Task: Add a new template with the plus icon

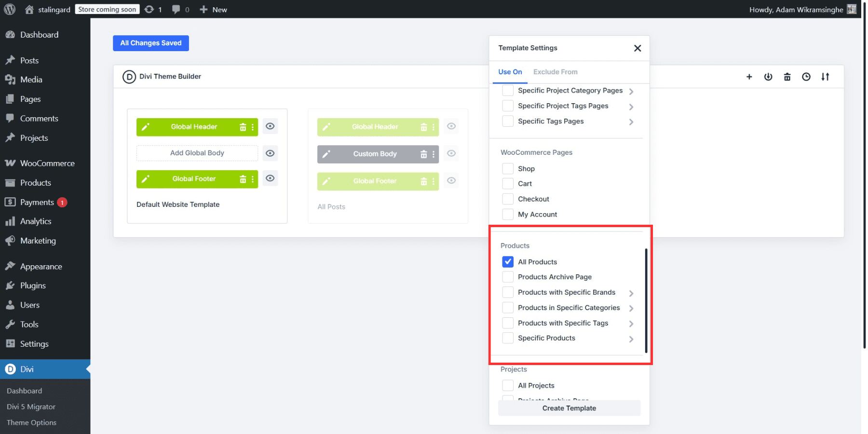Action: [749, 76]
